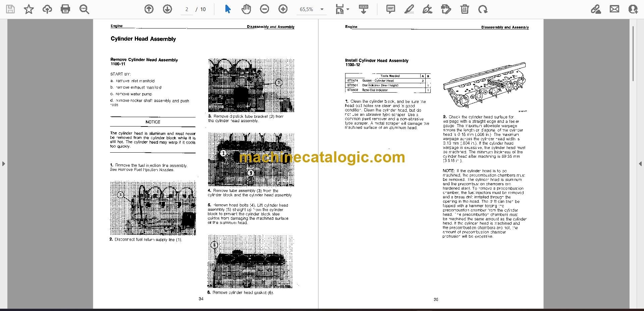Open share with others person icon
644x311 pixels.
(633, 9)
